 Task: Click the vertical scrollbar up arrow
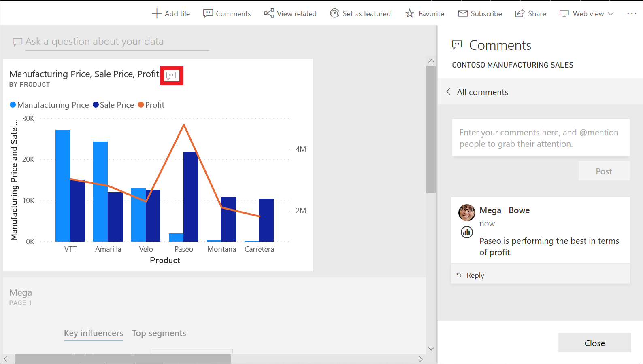click(431, 61)
